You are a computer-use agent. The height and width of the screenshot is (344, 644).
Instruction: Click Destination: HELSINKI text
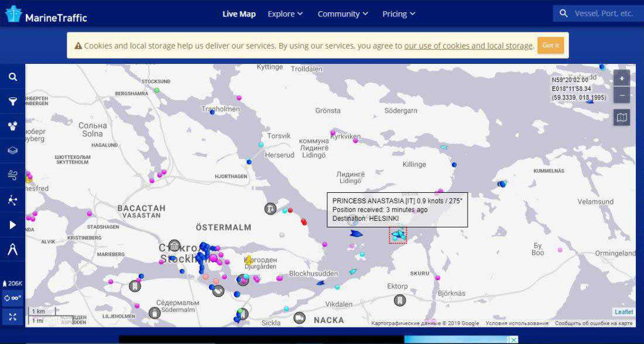point(365,218)
